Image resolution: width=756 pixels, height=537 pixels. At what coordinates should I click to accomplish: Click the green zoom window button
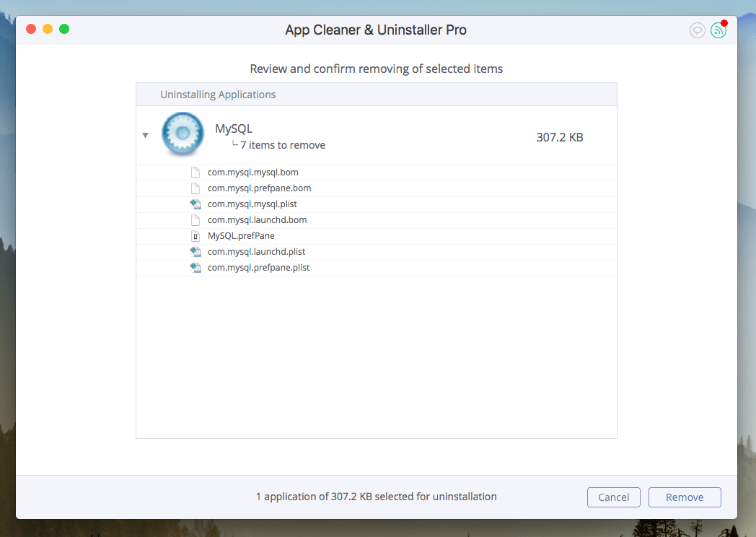64,29
